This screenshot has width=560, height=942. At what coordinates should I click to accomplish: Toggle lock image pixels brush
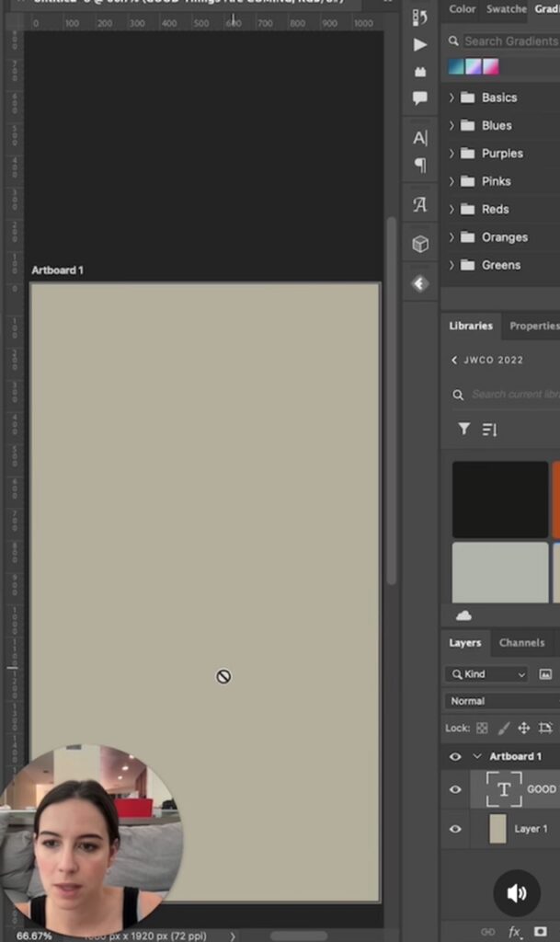[504, 729]
